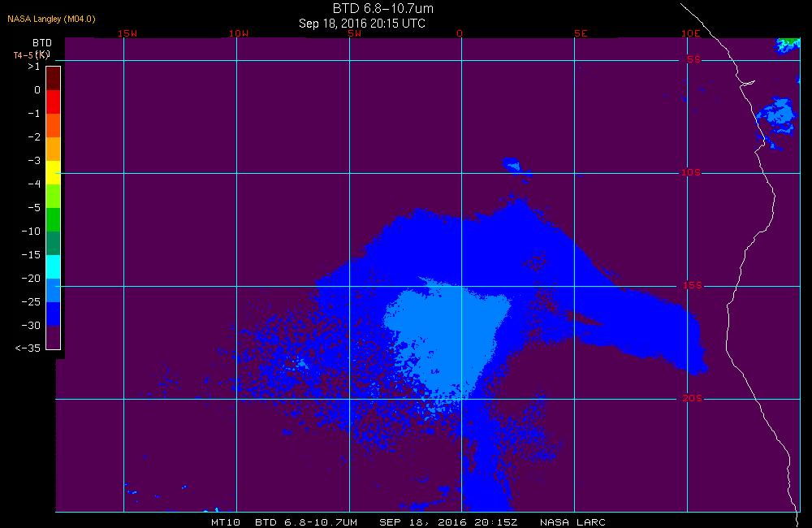This screenshot has width=812, height=528.
Task: Click the '15W' longitude label
Action: pyautogui.click(x=127, y=33)
